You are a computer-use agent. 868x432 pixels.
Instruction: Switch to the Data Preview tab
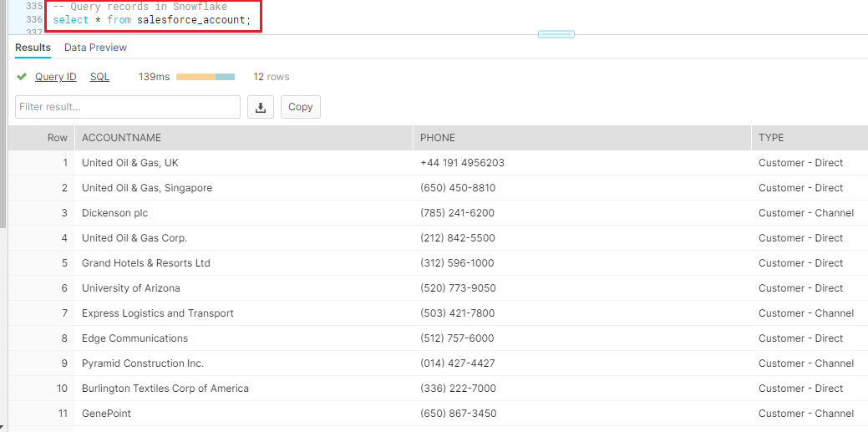pyautogui.click(x=95, y=48)
